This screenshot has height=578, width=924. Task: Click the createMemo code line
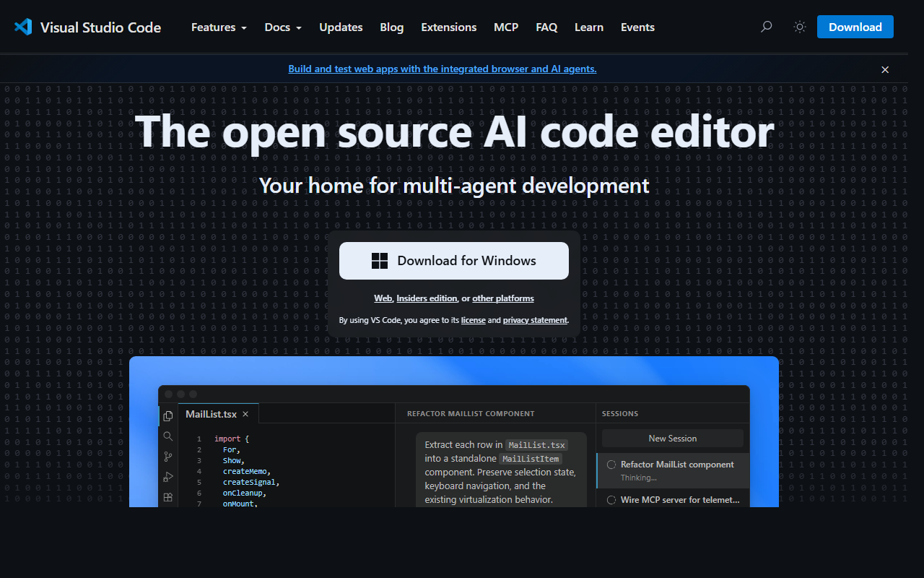pyautogui.click(x=246, y=471)
